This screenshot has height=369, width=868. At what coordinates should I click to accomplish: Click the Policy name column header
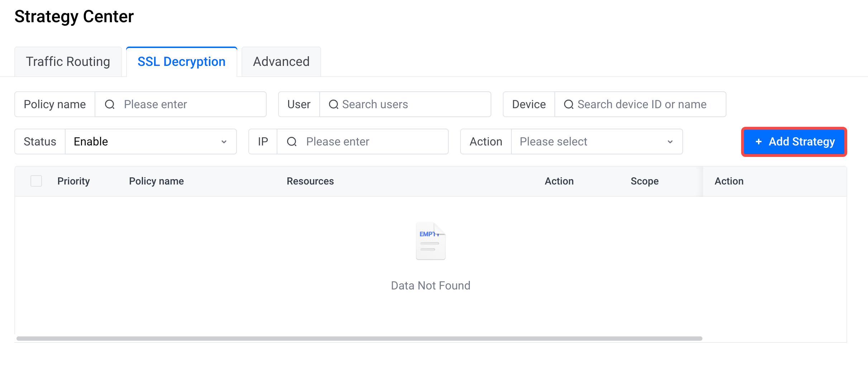pos(156,181)
